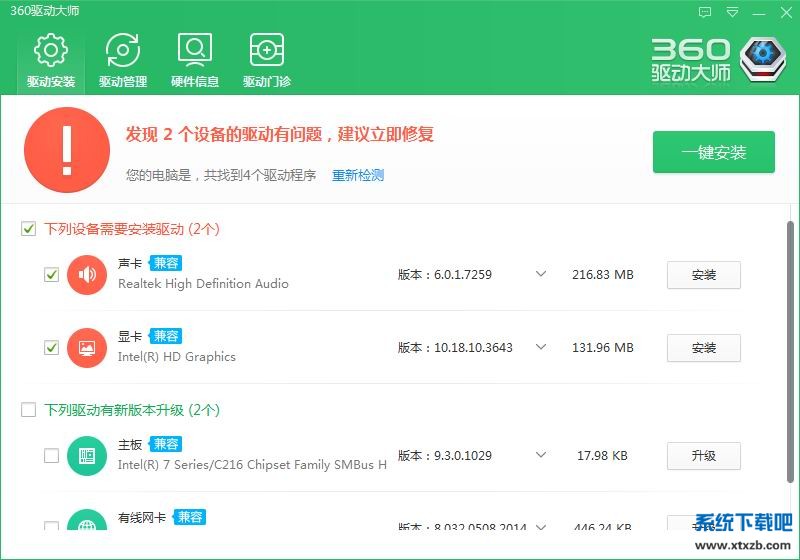
Task: Check the 下列驱动有新版本升级 group checkbox
Action: coord(29,410)
